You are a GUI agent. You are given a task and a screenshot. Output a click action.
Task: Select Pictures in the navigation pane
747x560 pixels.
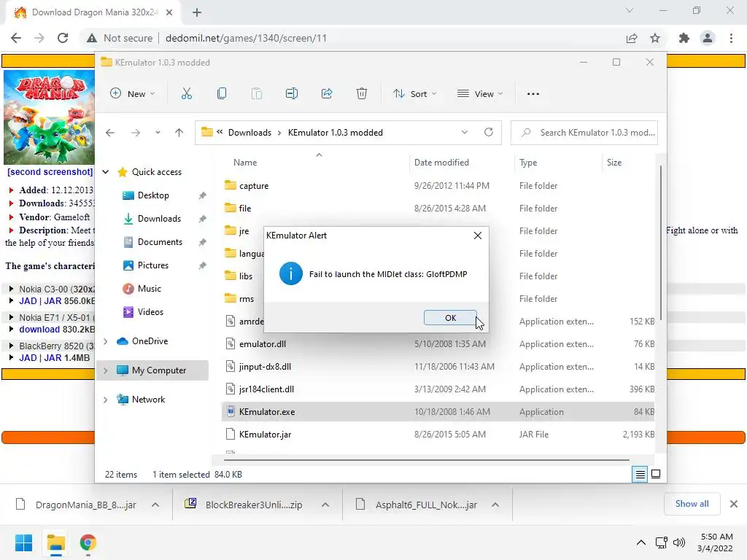coord(153,265)
